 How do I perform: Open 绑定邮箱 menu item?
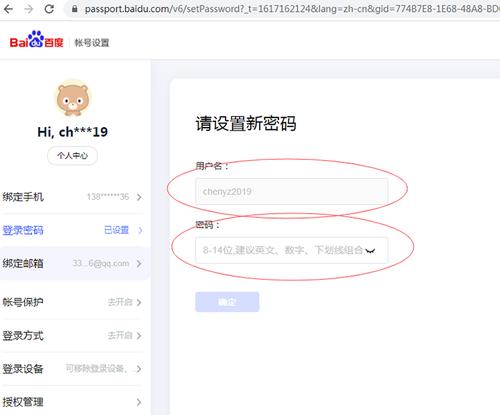[x=23, y=263]
